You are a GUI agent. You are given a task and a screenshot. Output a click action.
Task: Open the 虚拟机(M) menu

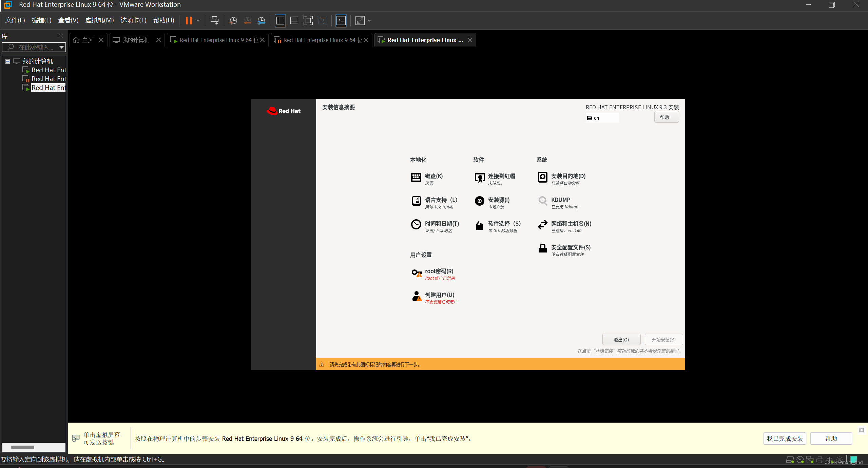tap(99, 20)
